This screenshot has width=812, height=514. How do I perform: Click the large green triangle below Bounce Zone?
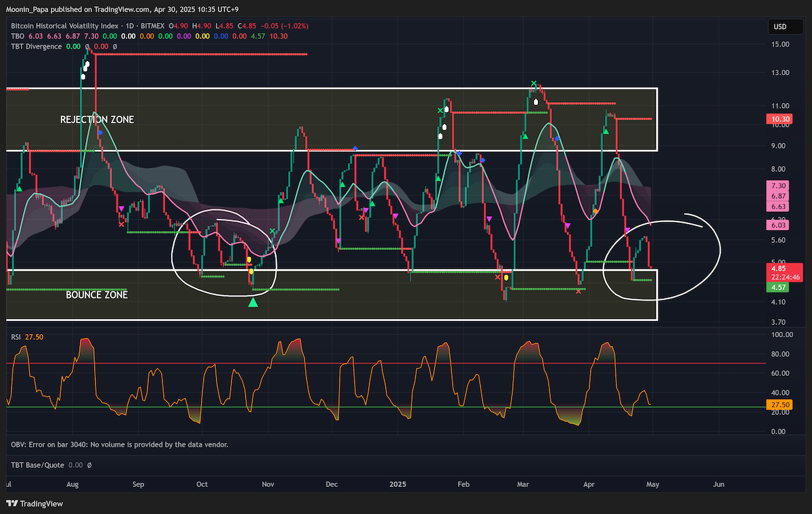(x=253, y=303)
